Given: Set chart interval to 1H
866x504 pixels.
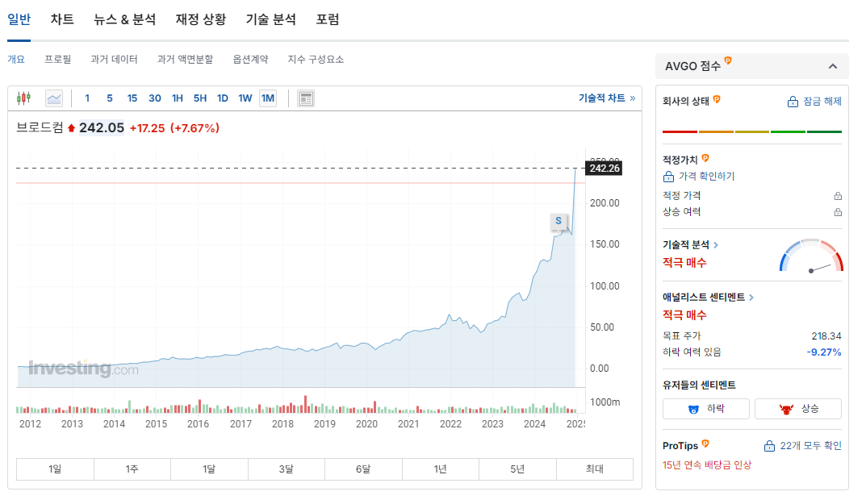Looking at the screenshot, I should coord(178,98).
